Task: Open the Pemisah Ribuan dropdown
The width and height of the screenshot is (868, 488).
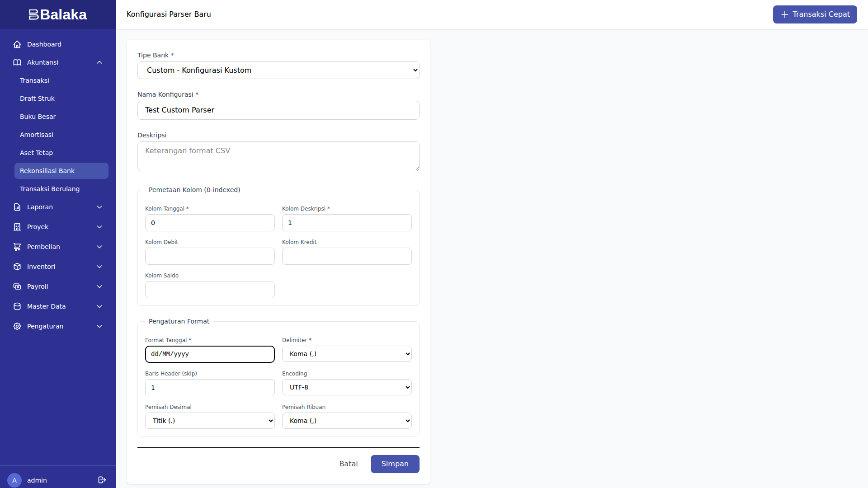Action: tap(346, 421)
